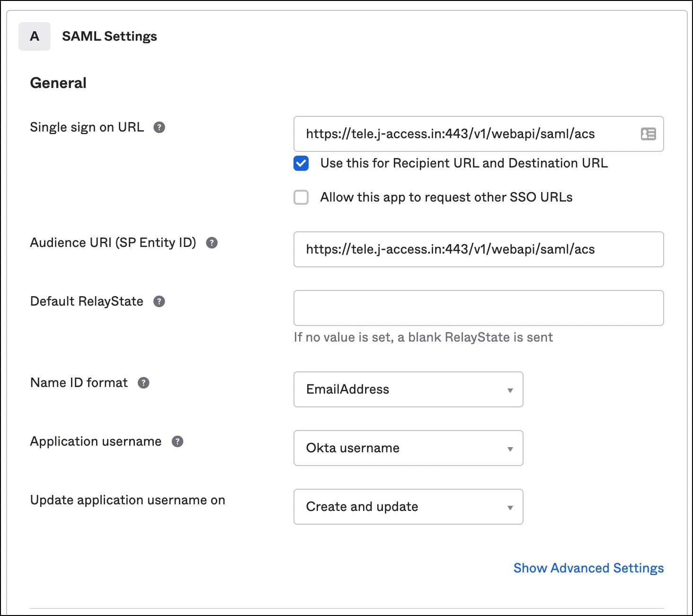Uncheck 'Use this for Recipient URL and Destination URL'

[x=301, y=163]
